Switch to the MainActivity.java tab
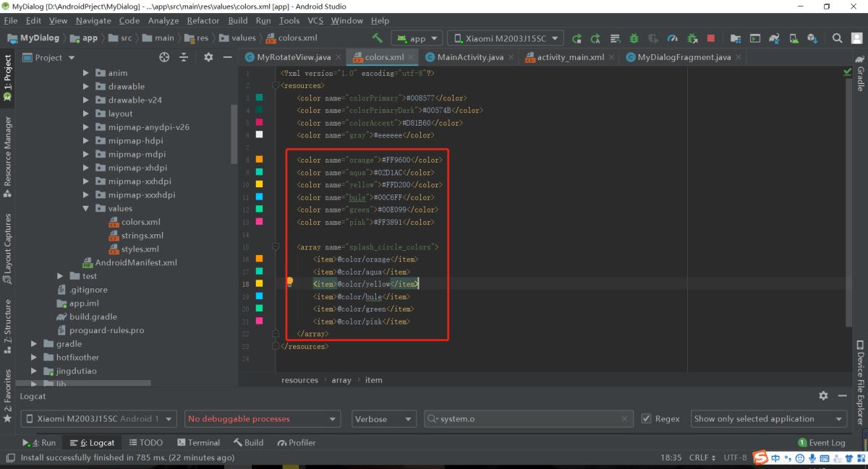 [x=470, y=57]
